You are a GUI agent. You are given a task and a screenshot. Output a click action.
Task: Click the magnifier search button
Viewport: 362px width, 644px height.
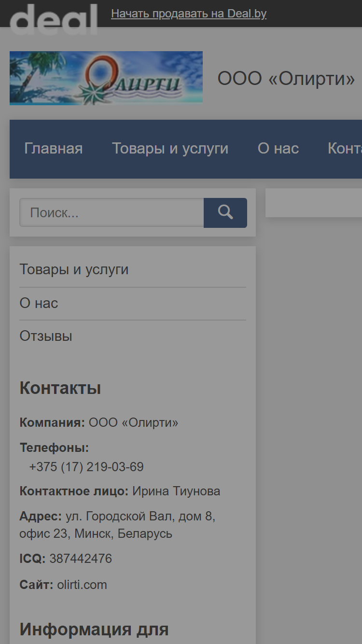pos(225,212)
